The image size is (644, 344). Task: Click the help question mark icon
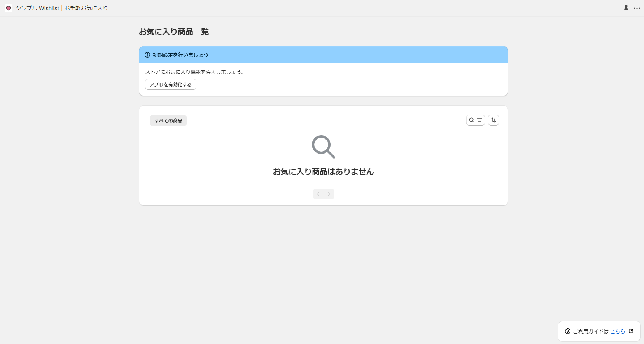pyautogui.click(x=568, y=331)
